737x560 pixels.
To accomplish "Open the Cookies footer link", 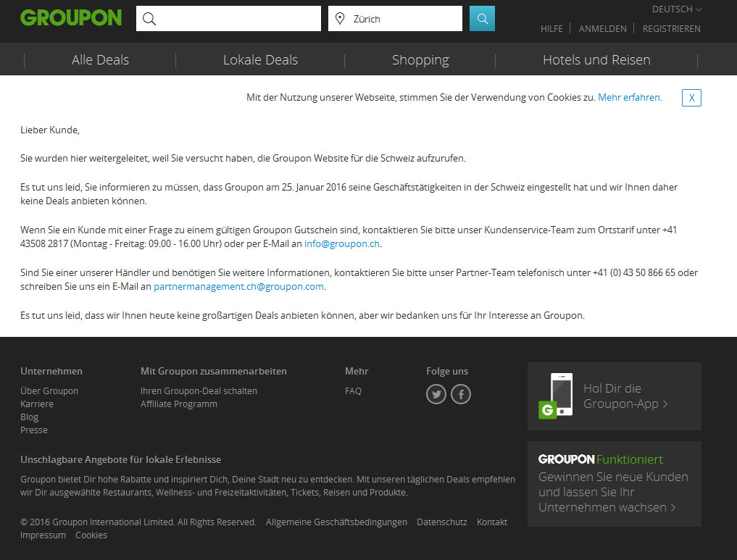I will coord(91,535).
